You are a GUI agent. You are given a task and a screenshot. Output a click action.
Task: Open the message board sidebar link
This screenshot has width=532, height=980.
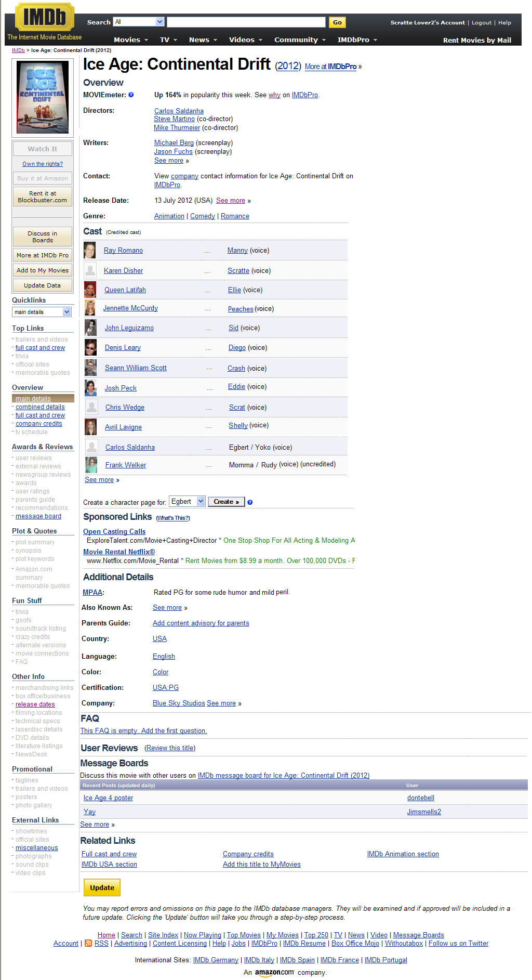click(x=38, y=516)
